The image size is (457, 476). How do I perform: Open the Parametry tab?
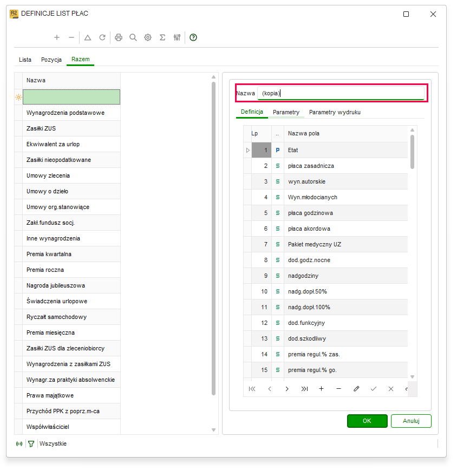point(286,112)
